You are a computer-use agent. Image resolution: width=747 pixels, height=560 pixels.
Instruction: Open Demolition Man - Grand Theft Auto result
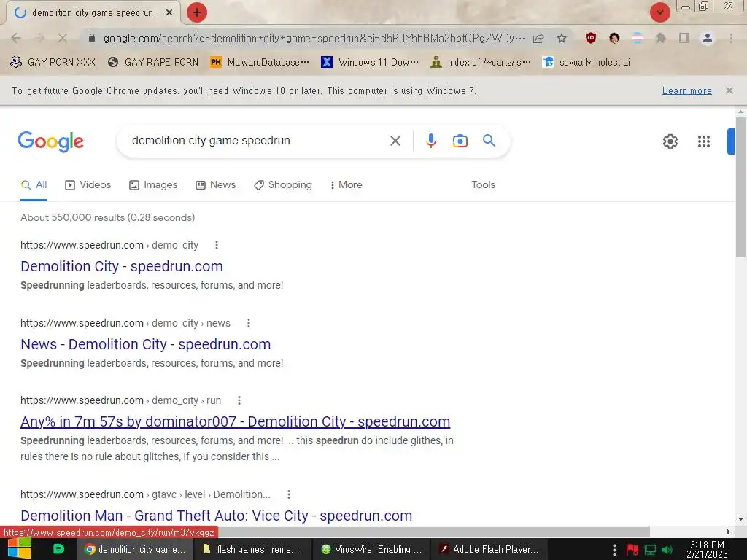(x=216, y=516)
